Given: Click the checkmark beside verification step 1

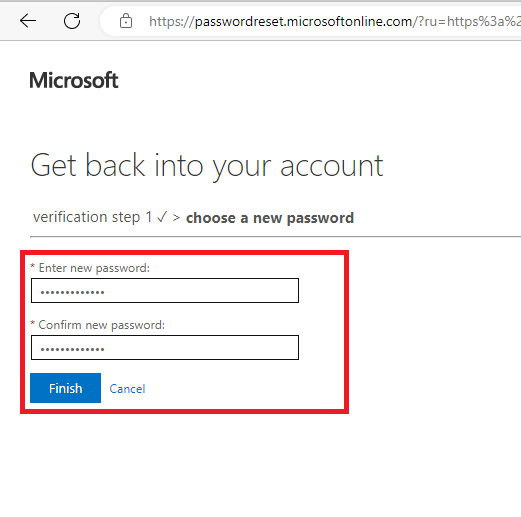Looking at the screenshot, I should tap(162, 217).
